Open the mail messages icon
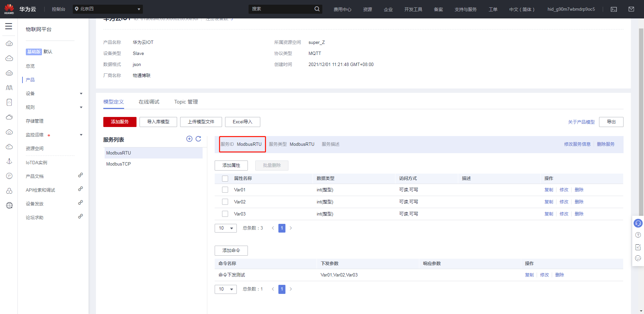This screenshot has height=314, width=644. pyautogui.click(x=631, y=9)
